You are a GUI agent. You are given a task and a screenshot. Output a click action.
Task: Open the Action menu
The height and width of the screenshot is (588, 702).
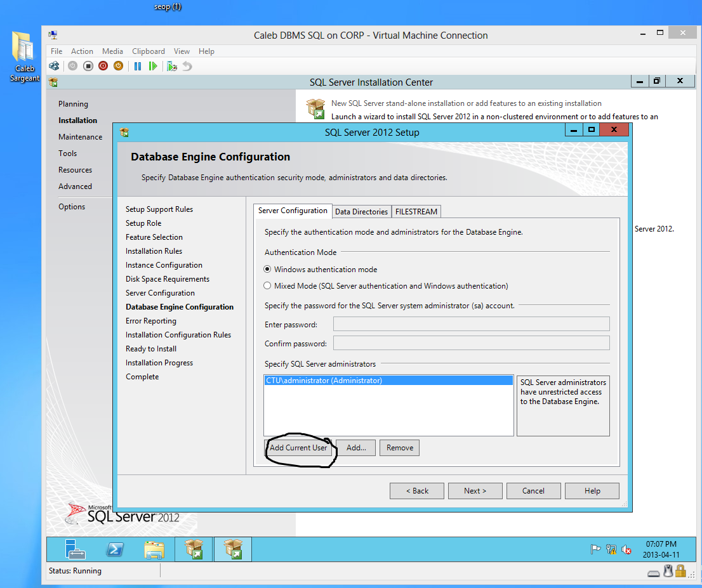click(82, 51)
